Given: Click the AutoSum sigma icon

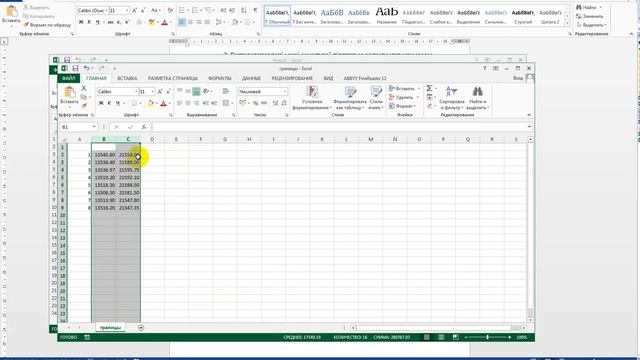Looking at the screenshot, I should [429, 88].
